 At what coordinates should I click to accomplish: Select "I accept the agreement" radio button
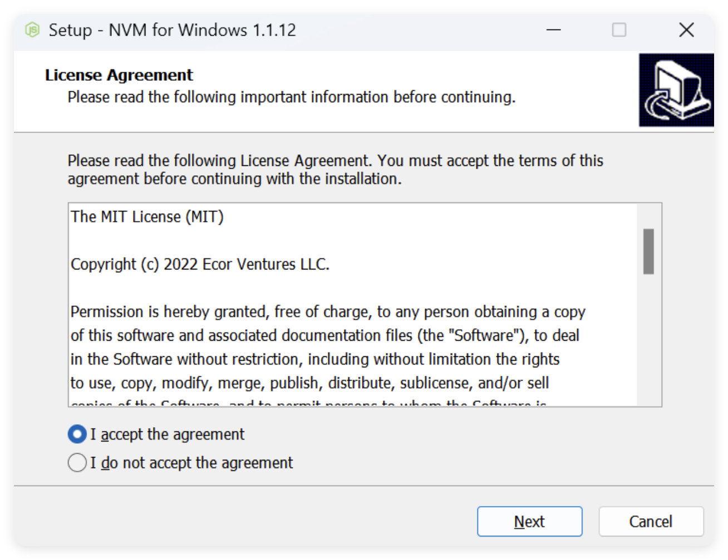click(77, 434)
